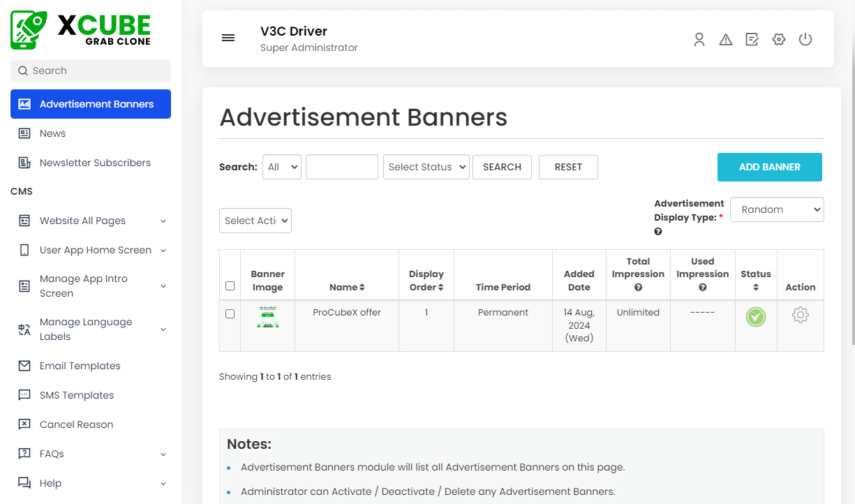The image size is (855, 504).
Task: Open the Action gear icon for ProCubeX offer
Action: tap(800, 316)
